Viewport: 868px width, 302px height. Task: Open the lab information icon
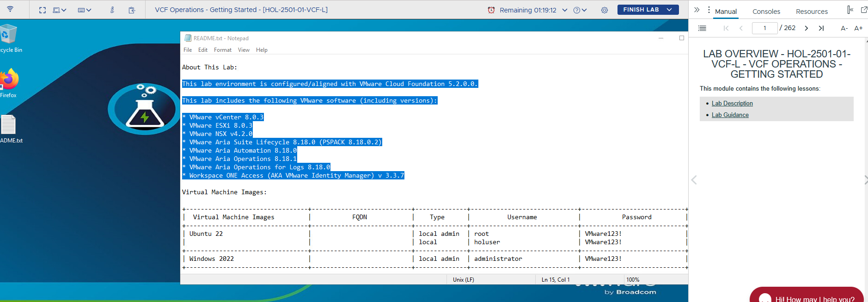(x=112, y=10)
